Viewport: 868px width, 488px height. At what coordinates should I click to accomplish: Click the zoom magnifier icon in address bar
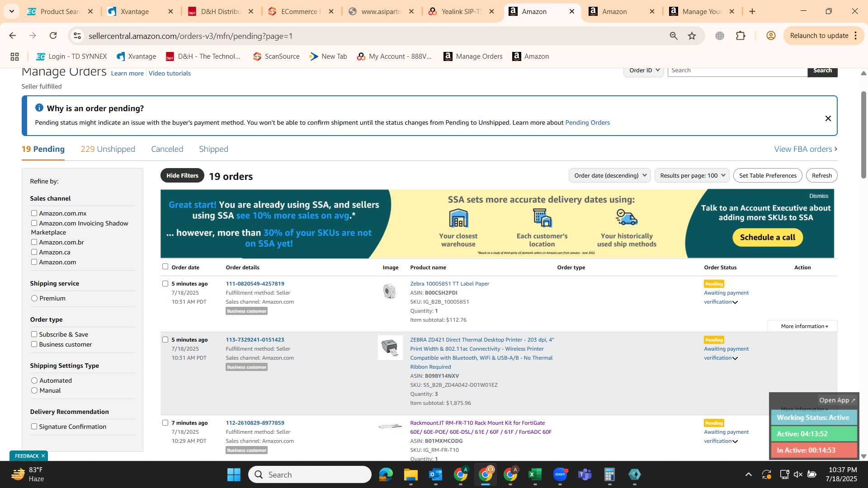pos(674,36)
